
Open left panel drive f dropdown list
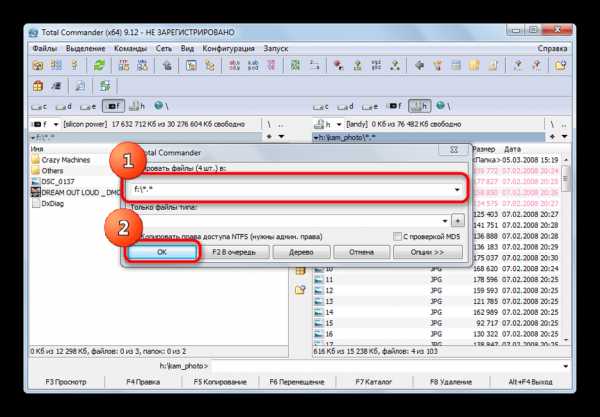click(56, 124)
